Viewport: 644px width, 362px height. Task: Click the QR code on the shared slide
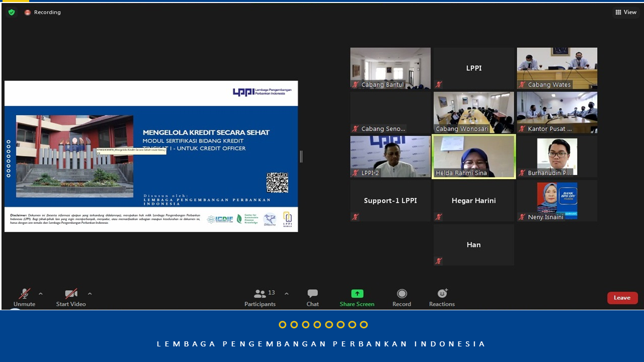(277, 183)
